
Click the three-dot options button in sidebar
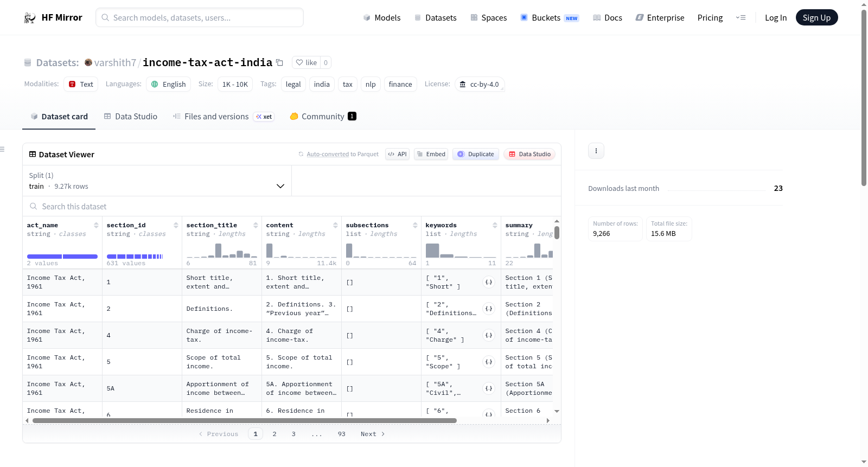[x=596, y=151]
